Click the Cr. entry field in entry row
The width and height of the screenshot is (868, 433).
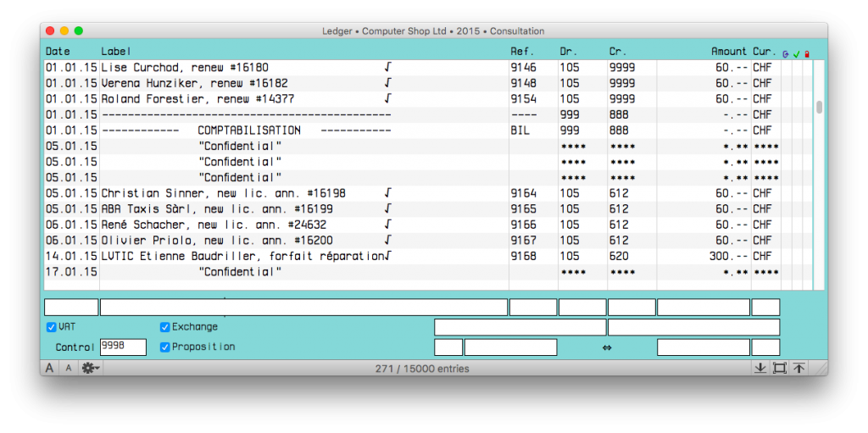[x=632, y=308]
